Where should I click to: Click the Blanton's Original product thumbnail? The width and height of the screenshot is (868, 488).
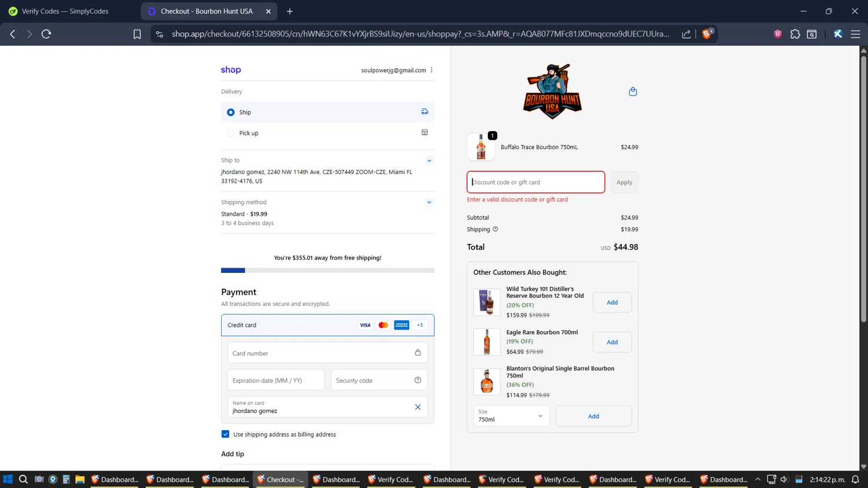[487, 382]
